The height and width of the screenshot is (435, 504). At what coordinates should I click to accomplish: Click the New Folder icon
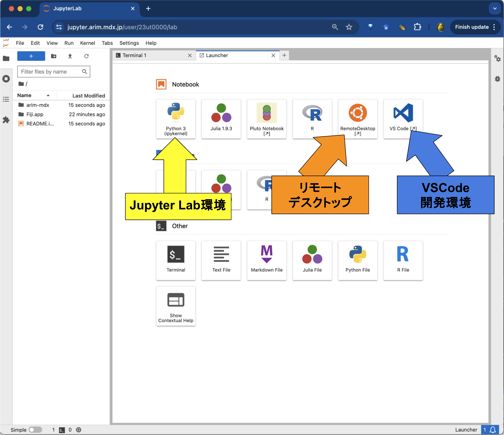[x=54, y=56]
